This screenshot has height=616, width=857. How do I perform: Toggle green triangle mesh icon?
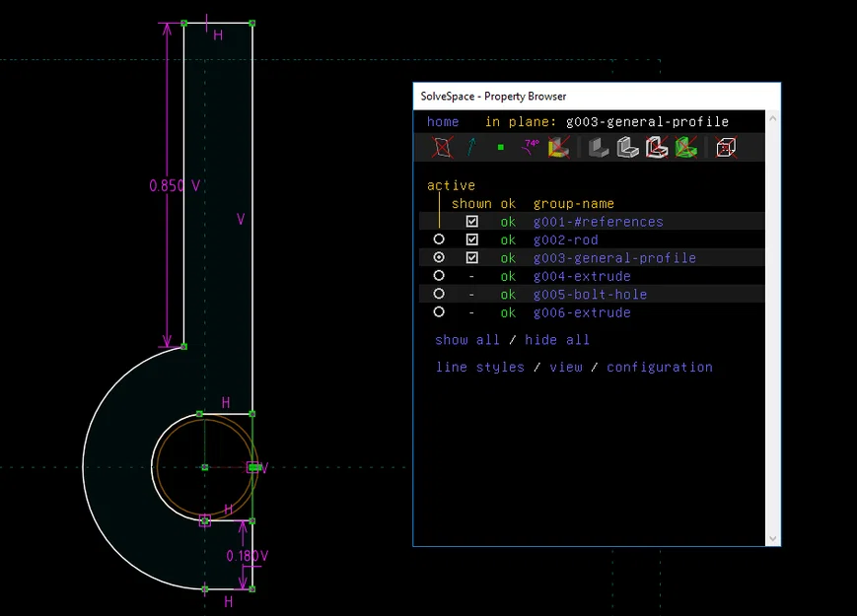coord(686,148)
